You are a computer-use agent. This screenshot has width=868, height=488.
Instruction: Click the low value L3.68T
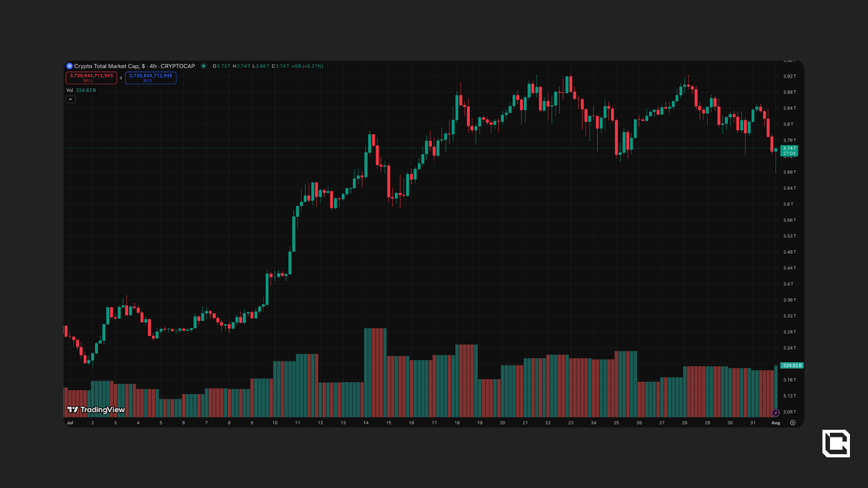(x=261, y=66)
